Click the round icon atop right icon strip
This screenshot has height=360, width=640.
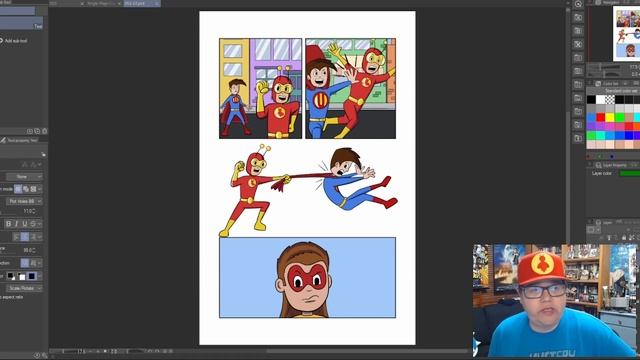click(x=578, y=4)
